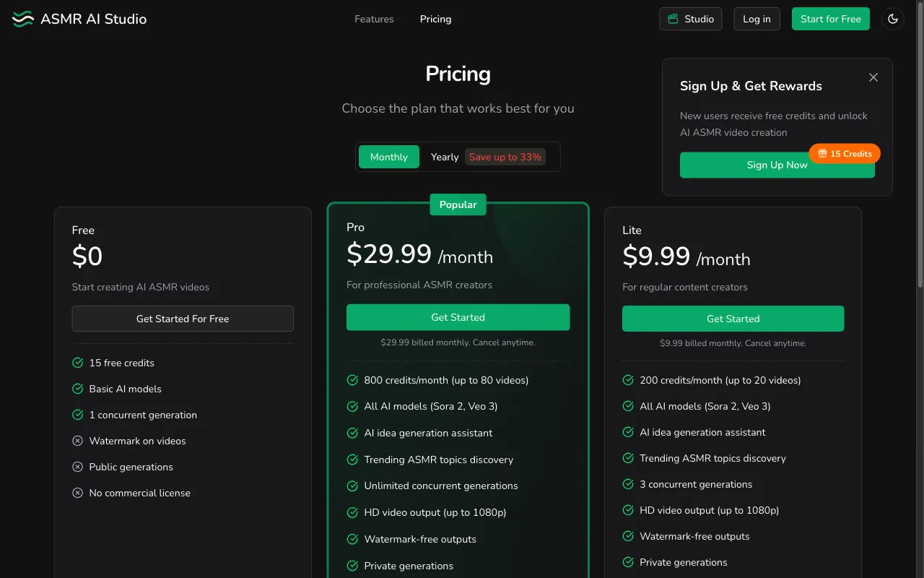The image size is (924, 578).
Task: Click check icon beside Unlimited concurrent generations
Action: click(352, 486)
